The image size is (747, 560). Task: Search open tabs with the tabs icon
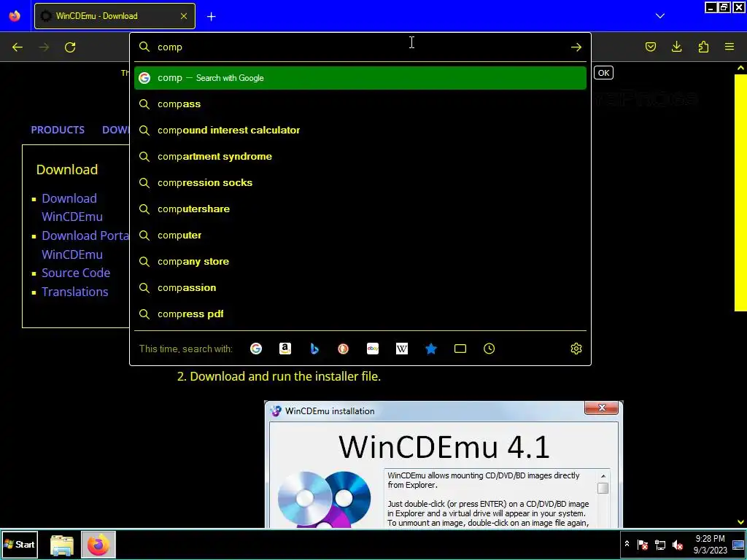point(460,349)
